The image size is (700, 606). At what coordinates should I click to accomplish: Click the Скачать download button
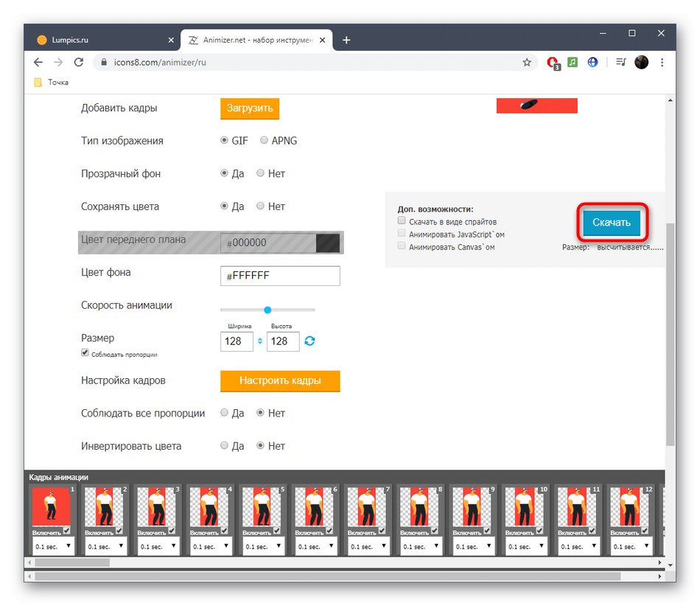(x=612, y=222)
